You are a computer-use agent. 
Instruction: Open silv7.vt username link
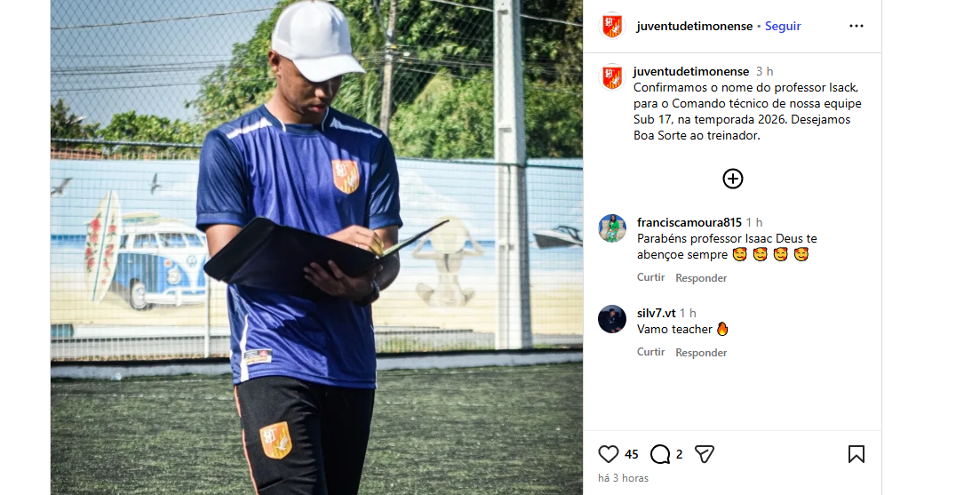pyautogui.click(x=657, y=313)
